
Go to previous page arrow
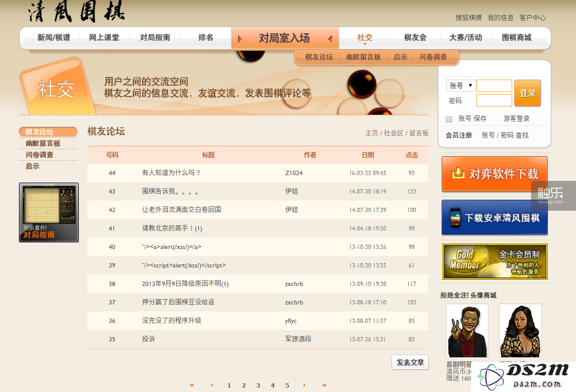tap(211, 385)
